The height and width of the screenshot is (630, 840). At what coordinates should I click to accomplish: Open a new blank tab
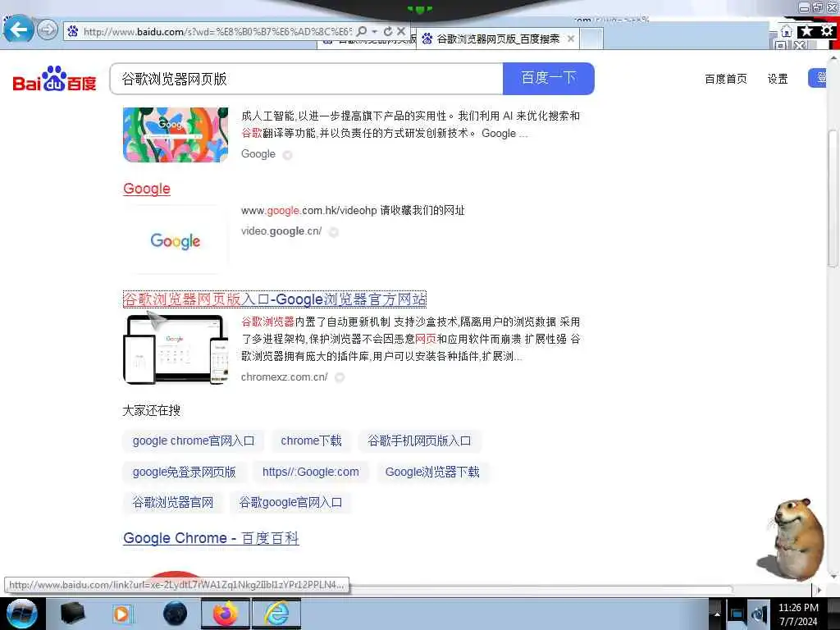point(591,39)
